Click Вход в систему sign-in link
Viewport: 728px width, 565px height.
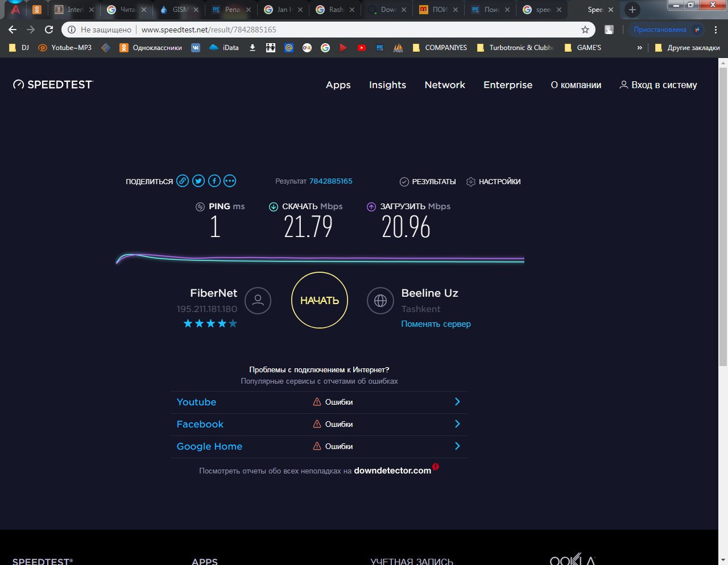click(658, 85)
